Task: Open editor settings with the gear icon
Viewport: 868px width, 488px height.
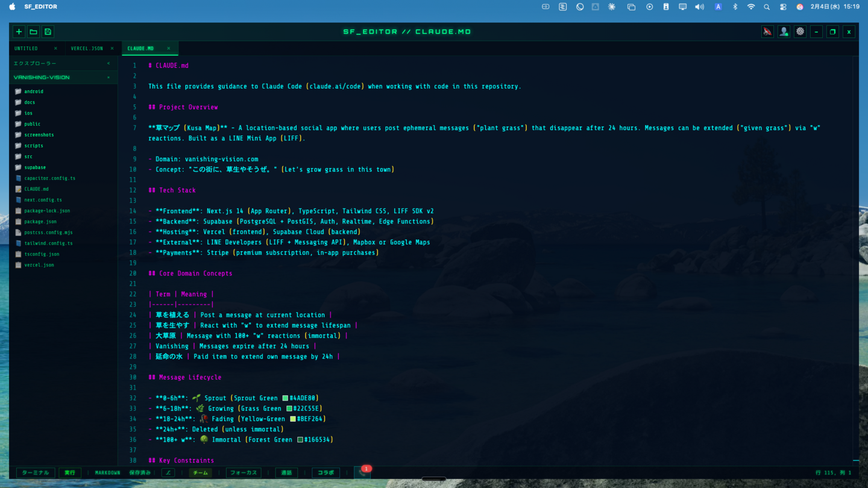Action: (x=800, y=32)
